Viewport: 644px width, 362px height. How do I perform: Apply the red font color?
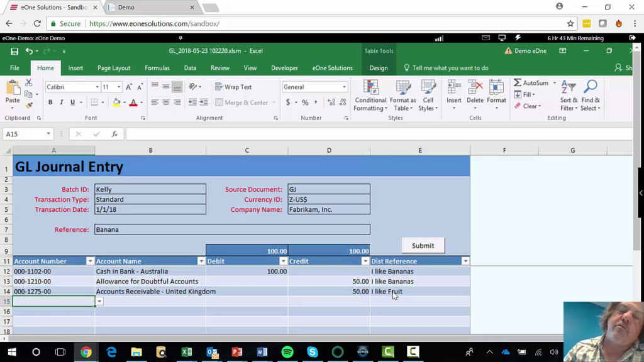point(133,102)
